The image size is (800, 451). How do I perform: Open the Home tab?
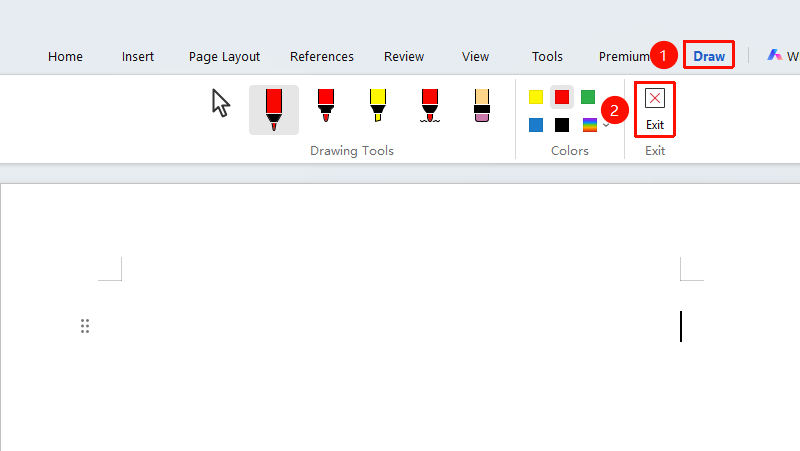coord(65,57)
